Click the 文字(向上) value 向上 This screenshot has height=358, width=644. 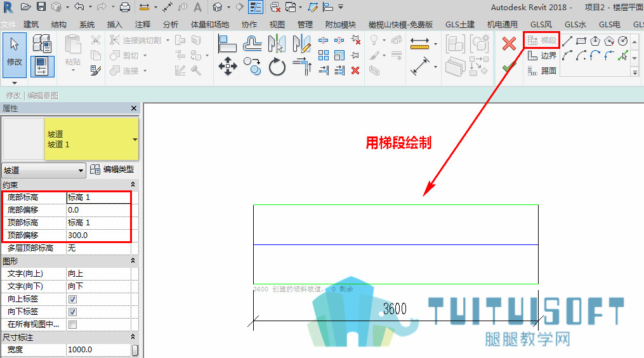[x=98, y=274]
